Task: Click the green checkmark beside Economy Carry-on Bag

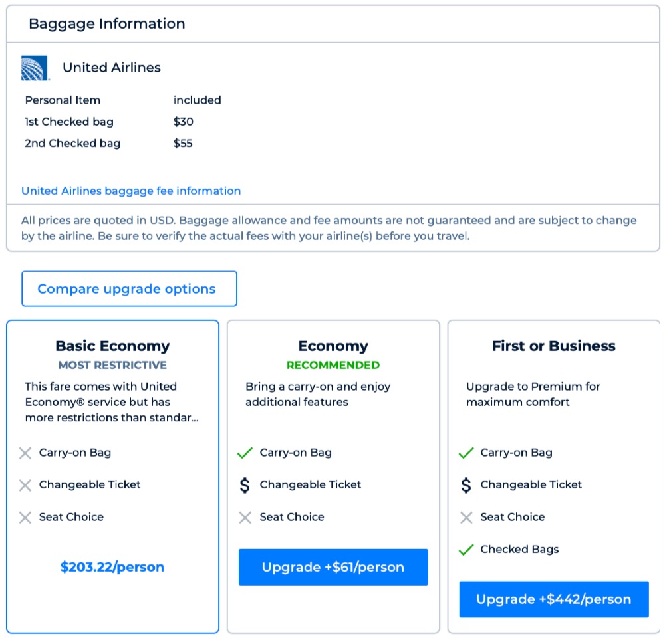Action: coord(245,453)
